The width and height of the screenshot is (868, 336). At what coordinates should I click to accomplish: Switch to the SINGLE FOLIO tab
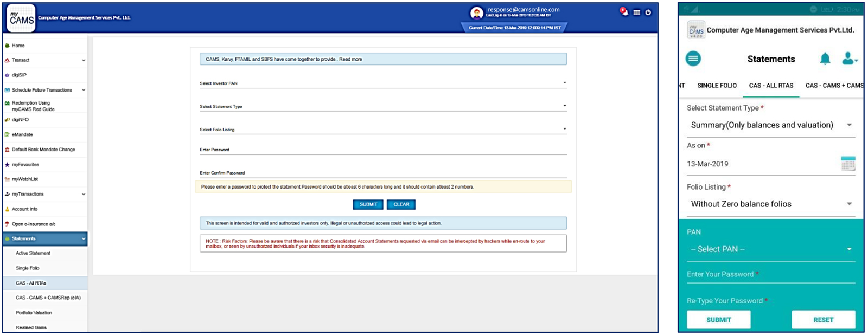point(717,86)
